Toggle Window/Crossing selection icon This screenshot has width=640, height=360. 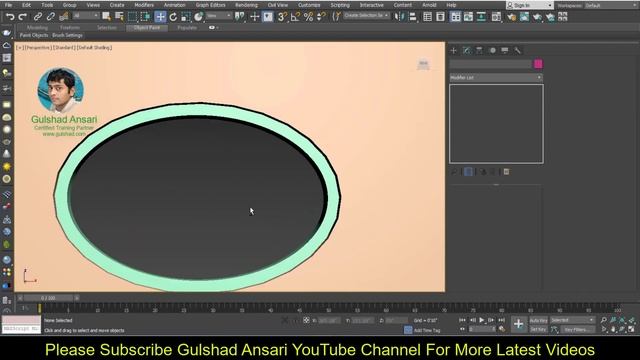point(145,17)
